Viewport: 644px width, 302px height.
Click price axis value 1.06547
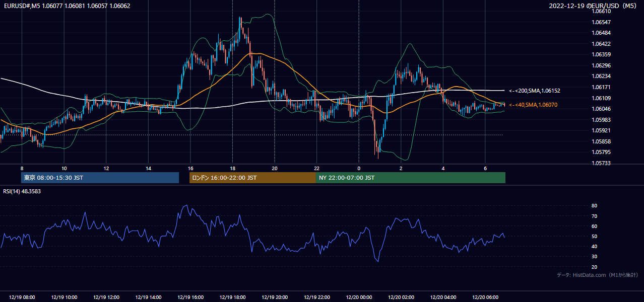(602, 22)
